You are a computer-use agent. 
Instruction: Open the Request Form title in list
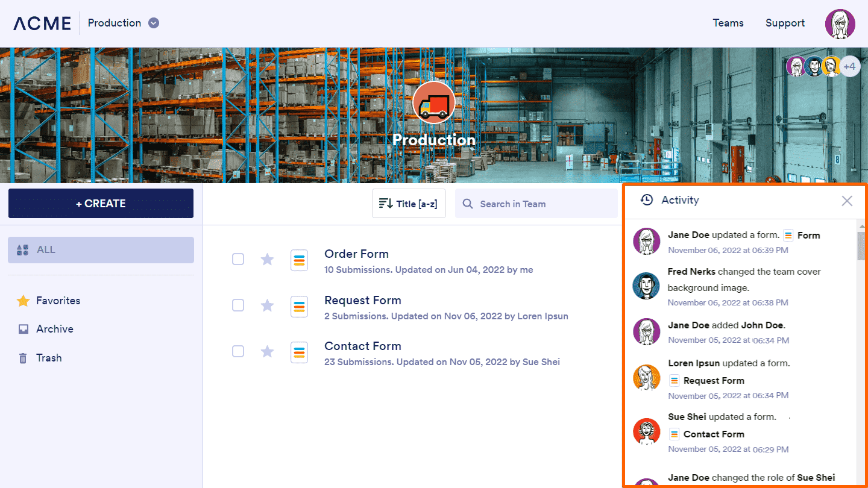tap(363, 300)
